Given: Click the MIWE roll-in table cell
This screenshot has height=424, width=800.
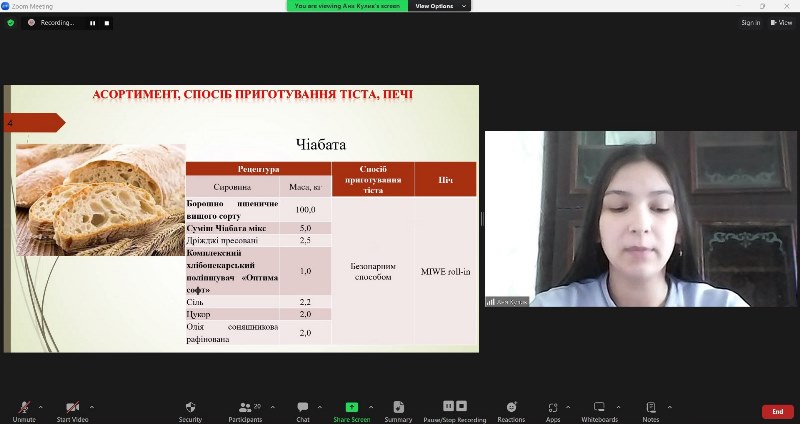Looking at the screenshot, I should 445,272.
